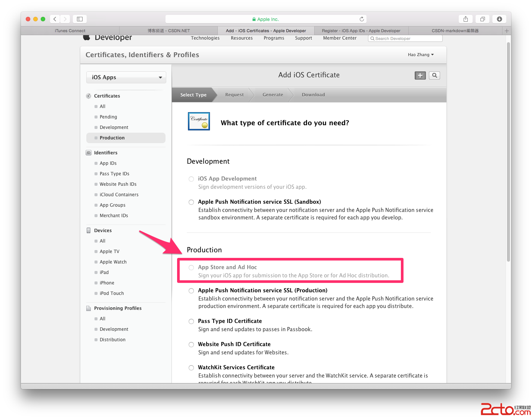Image resolution: width=532 pixels, height=419 pixels.
Task: Show iPod Touch devices
Action: point(112,293)
